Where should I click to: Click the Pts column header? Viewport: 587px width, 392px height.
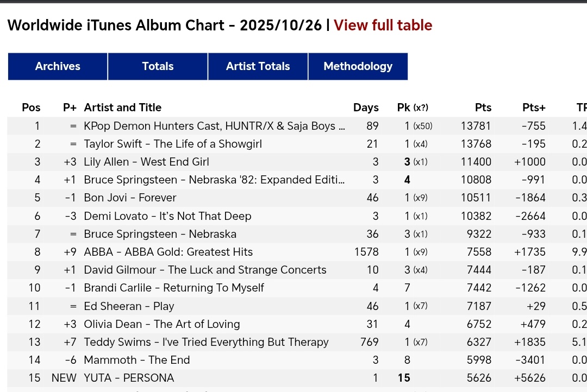click(x=483, y=108)
